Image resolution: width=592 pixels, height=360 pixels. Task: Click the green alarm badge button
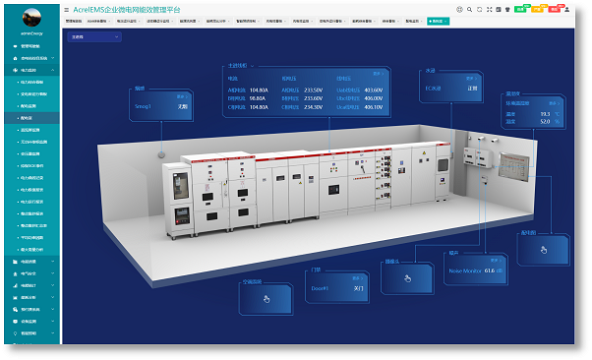[x=521, y=9]
